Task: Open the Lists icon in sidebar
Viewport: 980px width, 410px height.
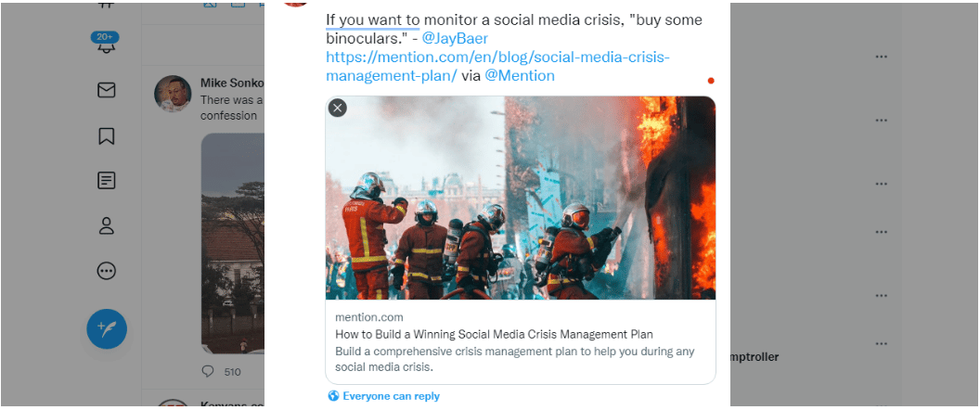Action: [106, 181]
